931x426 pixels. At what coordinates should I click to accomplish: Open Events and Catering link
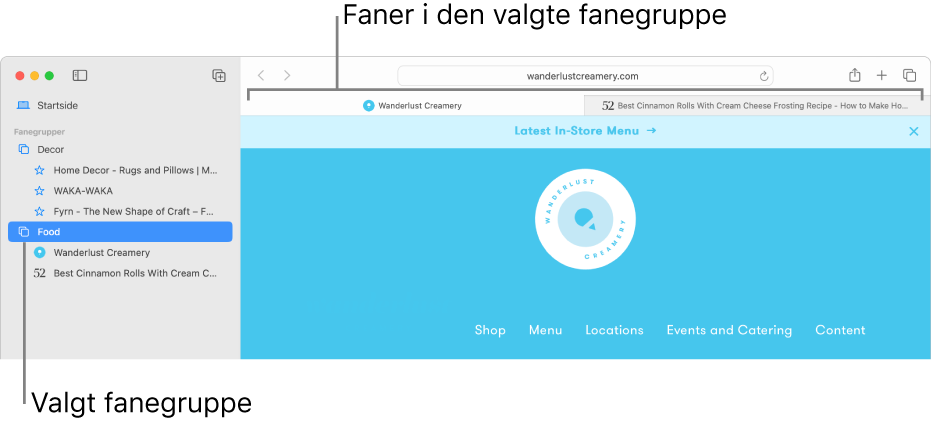pos(729,330)
